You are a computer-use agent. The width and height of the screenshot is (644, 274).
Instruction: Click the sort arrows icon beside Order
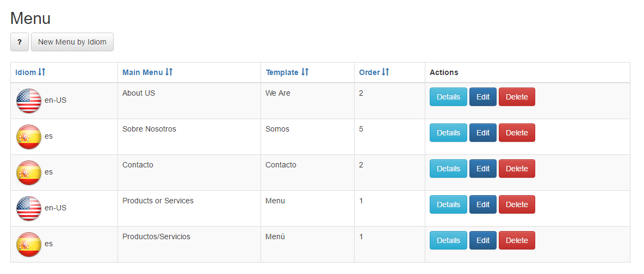click(x=385, y=72)
